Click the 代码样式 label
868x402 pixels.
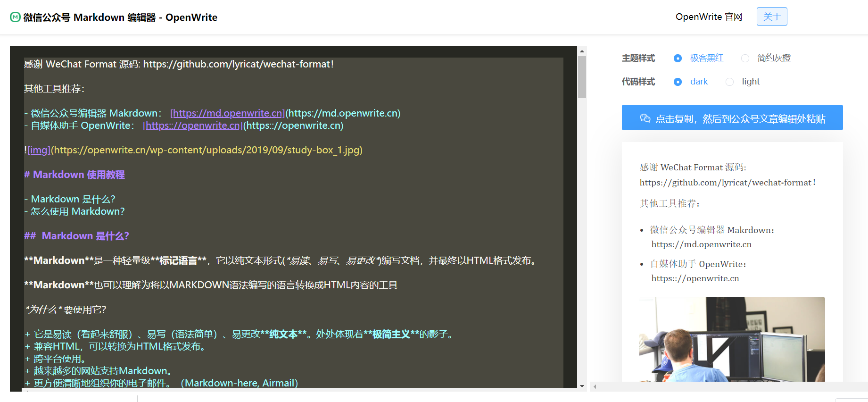638,82
